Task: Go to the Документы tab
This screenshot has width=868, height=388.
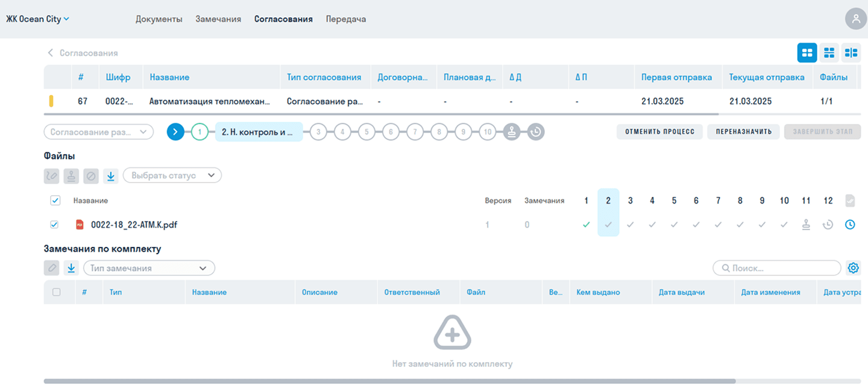Action: coord(159,19)
